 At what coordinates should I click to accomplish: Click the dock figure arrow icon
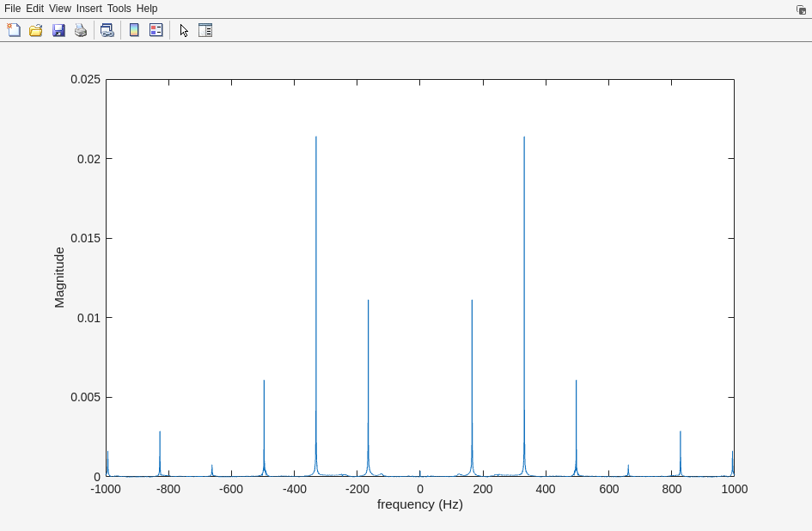(x=801, y=9)
